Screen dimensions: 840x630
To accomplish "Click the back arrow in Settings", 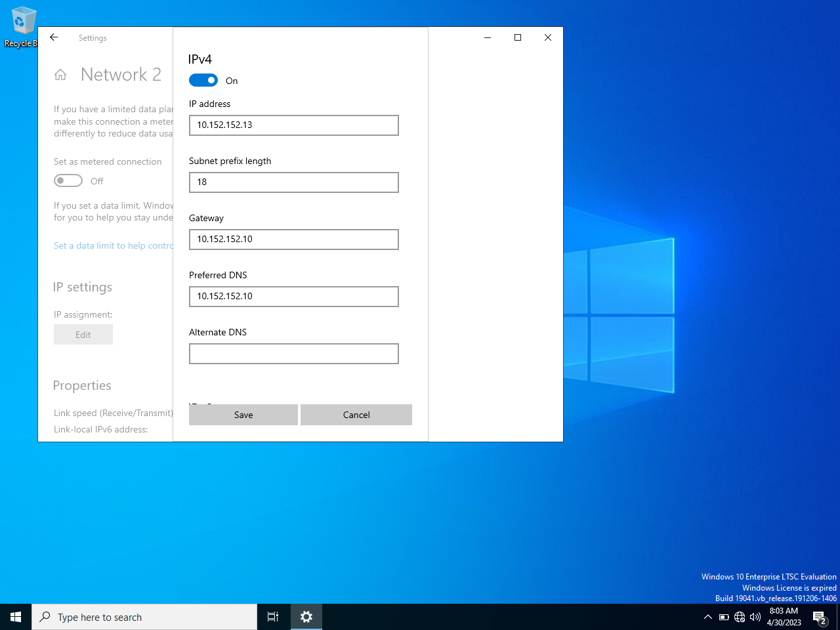I will click(x=54, y=37).
